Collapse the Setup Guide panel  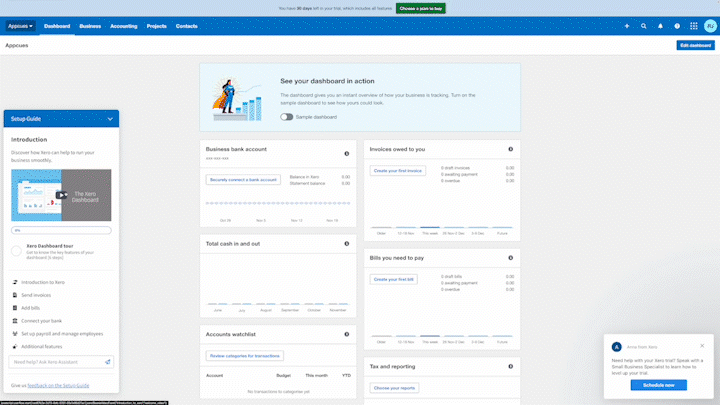(x=110, y=119)
